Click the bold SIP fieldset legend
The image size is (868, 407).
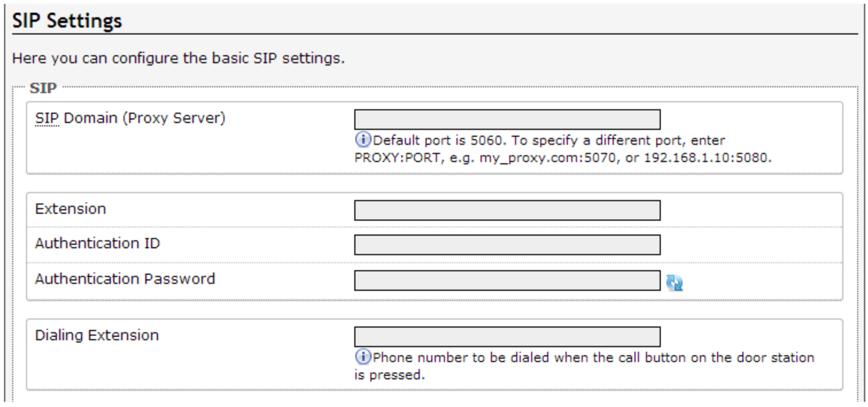click(43, 88)
